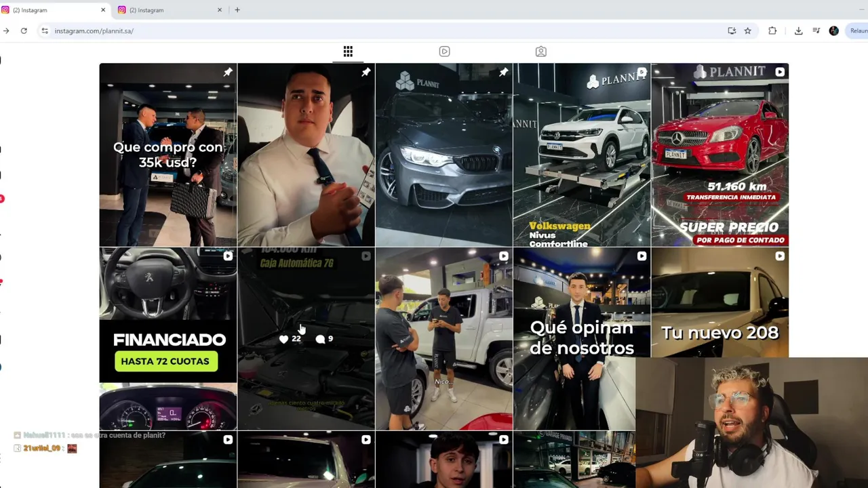Bookmark this page with the star icon
Screen dimensions: 868x488
[747, 30]
